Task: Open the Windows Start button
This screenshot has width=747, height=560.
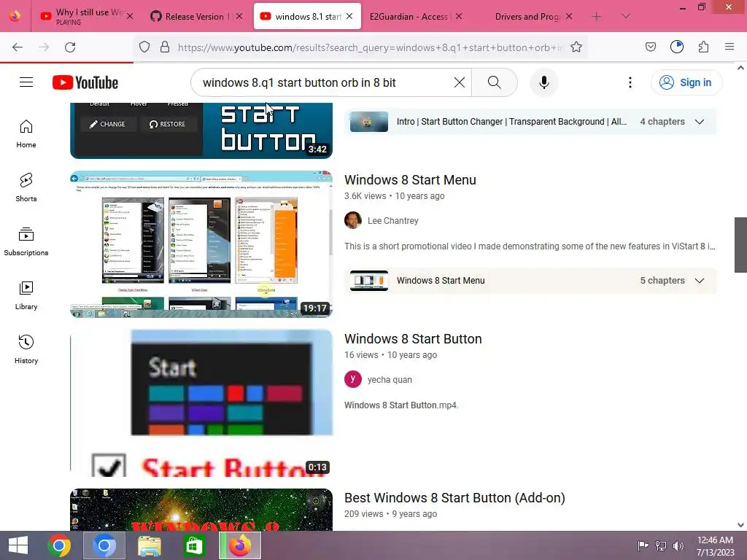Action: tap(18, 545)
